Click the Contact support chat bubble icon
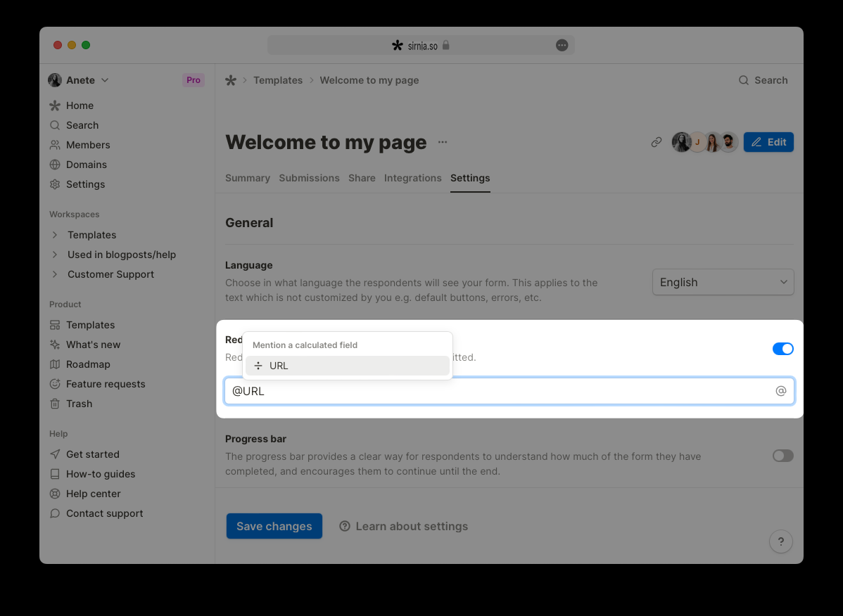Viewport: 843px width, 616px height. [55, 513]
